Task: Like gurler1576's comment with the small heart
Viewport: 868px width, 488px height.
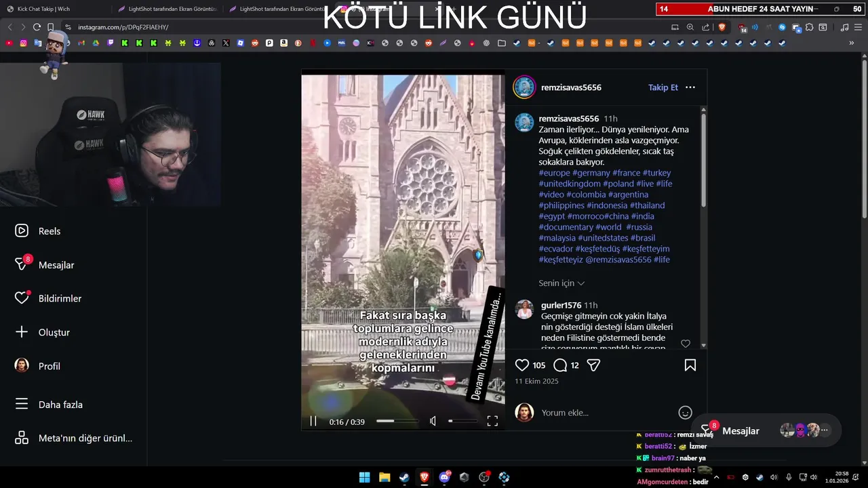Action: (685, 344)
